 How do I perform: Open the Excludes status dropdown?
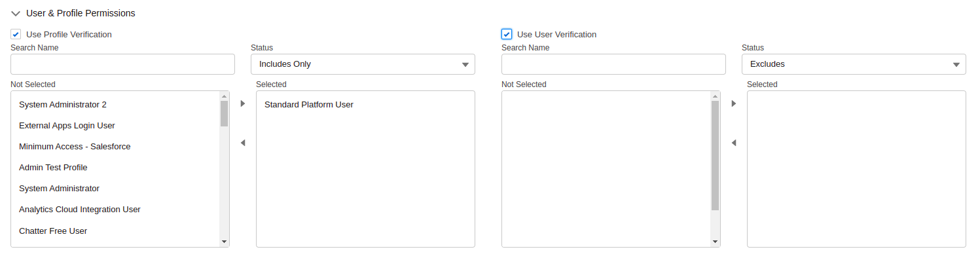(x=854, y=64)
